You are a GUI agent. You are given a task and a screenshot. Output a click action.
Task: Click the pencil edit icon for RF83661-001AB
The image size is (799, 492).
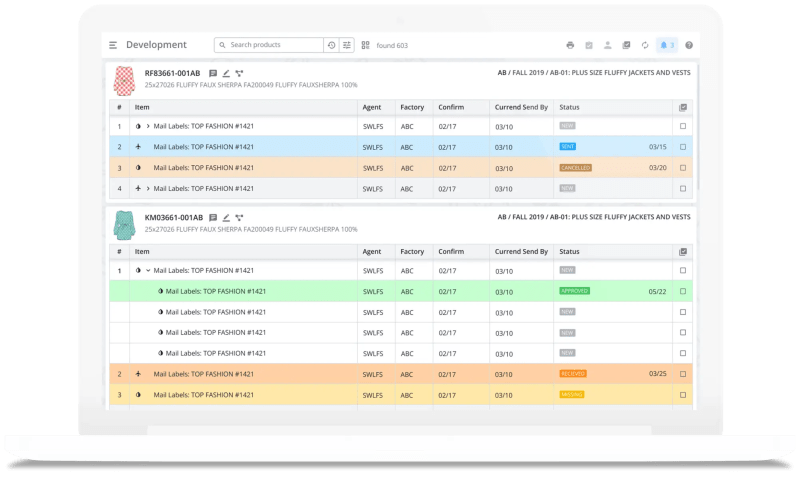226,73
